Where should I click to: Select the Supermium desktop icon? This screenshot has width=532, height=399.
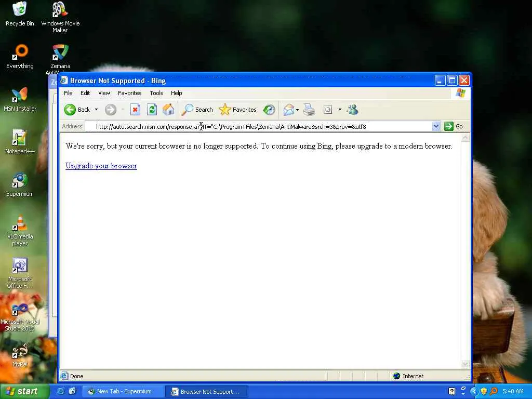(20, 184)
